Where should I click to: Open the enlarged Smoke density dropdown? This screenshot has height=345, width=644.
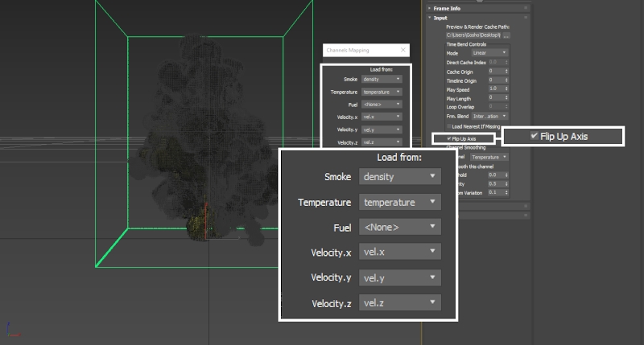pos(400,176)
